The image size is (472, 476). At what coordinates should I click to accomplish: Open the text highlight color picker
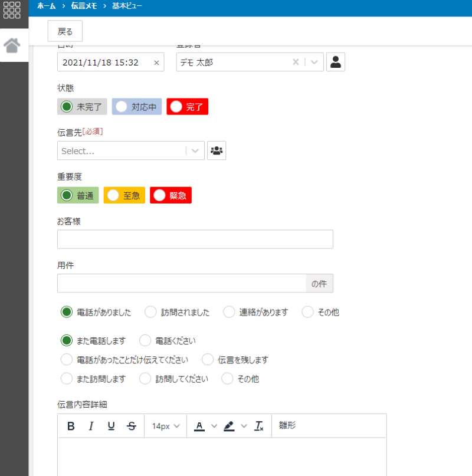(230, 426)
